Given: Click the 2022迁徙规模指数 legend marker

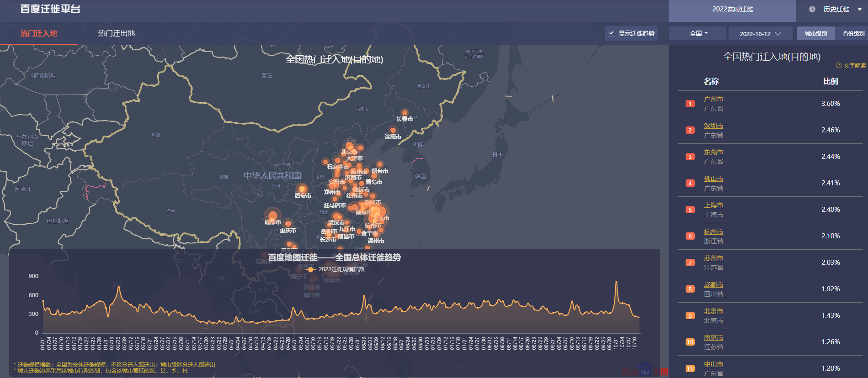Looking at the screenshot, I should (311, 269).
